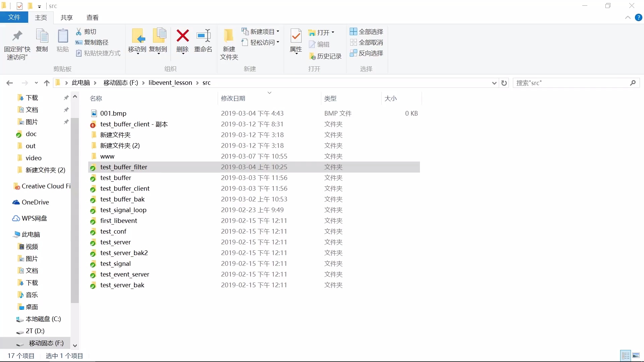Open Creative Cloud Files in navigation pane

[42, 186]
